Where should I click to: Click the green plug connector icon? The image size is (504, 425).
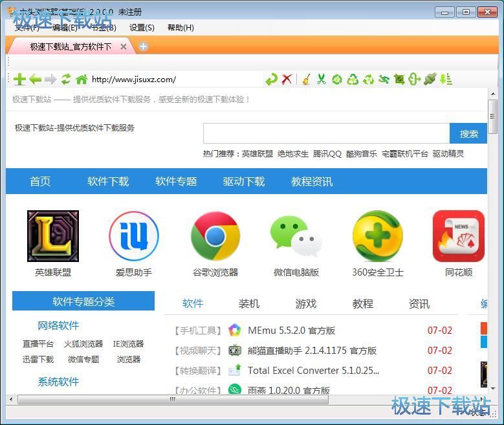click(430, 79)
